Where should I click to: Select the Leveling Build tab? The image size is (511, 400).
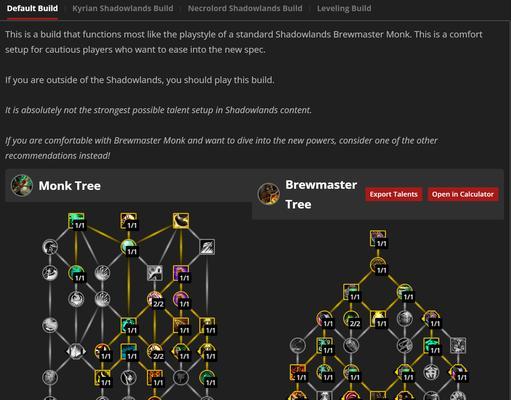tap(344, 8)
